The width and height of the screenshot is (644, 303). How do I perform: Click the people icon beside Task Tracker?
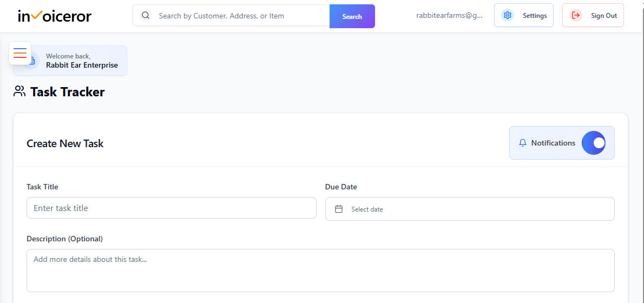coord(19,91)
